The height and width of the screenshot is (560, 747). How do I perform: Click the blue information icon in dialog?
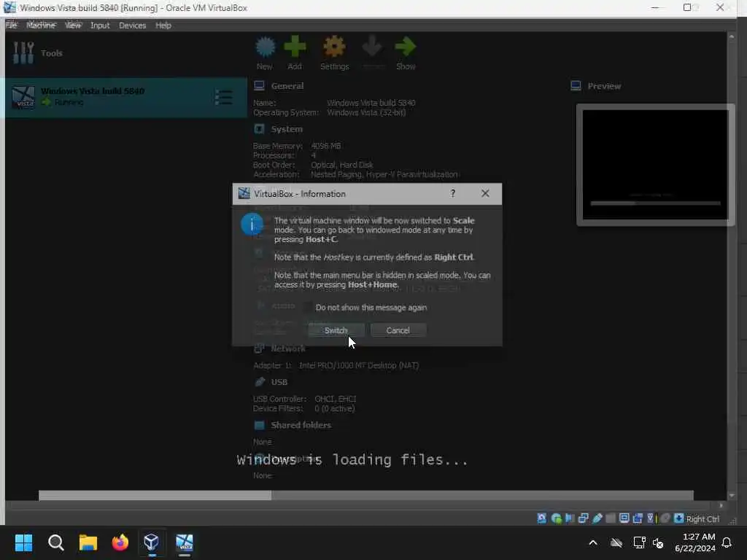coord(252,225)
